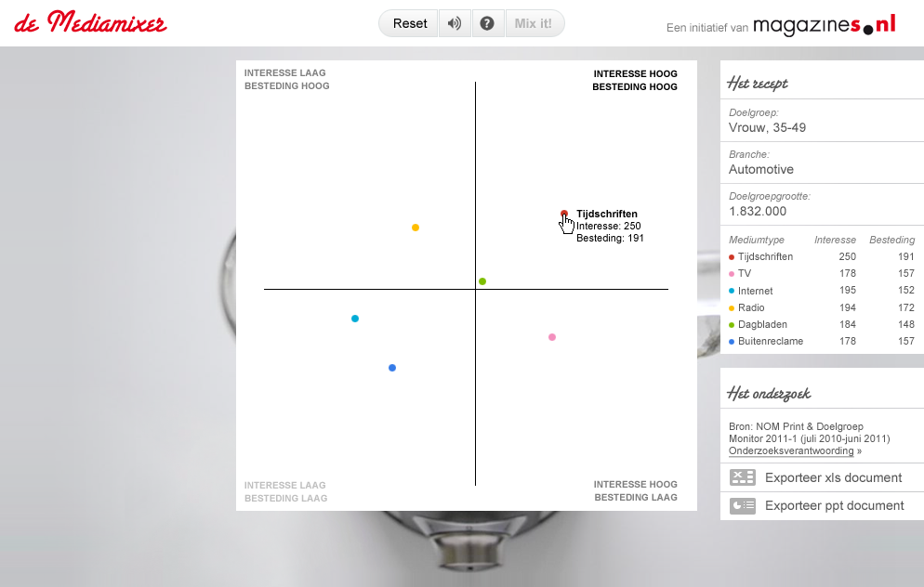This screenshot has height=587, width=924.
Task: Select the red Tijdschriften dot on chart
Action: [x=564, y=214]
